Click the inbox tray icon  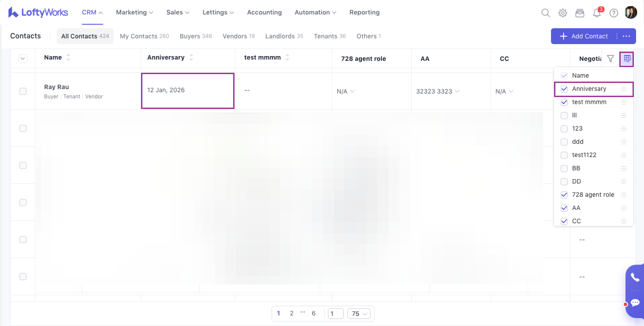tap(579, 13)
